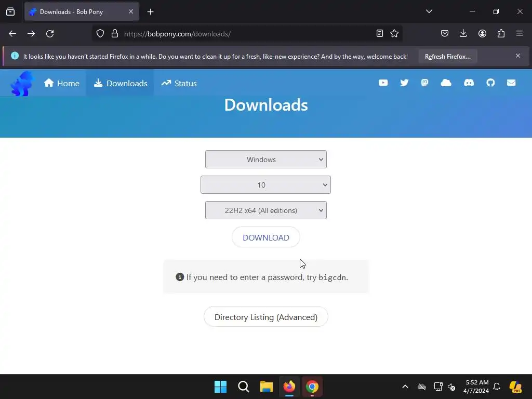Go back with the Firefox back arrow

pyautogui.click(x=12, y=34)
